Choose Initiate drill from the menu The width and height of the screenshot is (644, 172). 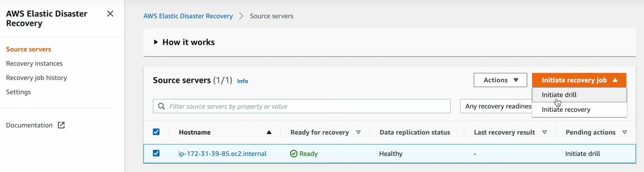[x=579, y=95]
